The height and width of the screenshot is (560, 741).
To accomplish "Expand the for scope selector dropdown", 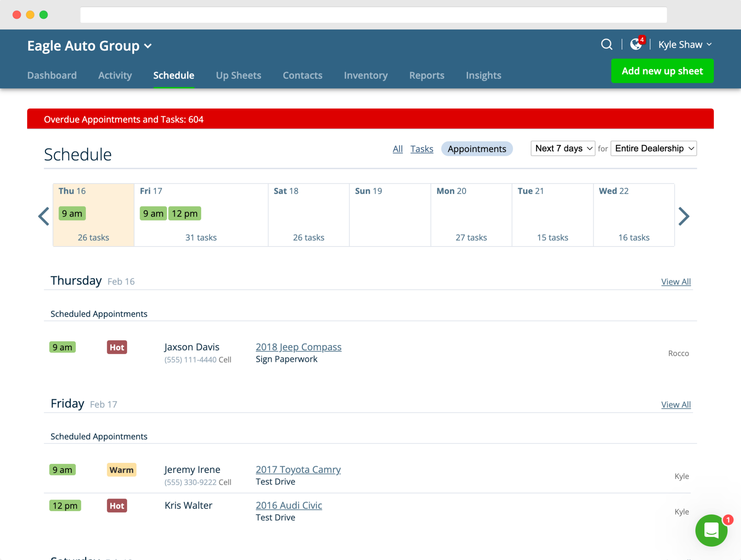I will click(654, 149).
